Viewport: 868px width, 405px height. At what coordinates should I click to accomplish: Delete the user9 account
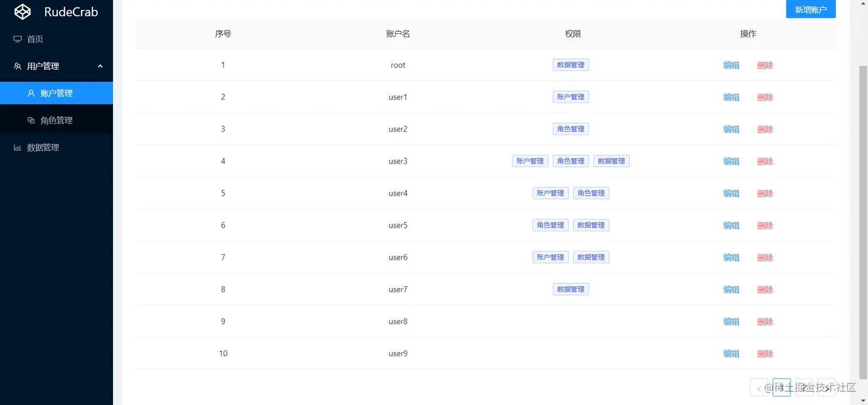point(765,353)
